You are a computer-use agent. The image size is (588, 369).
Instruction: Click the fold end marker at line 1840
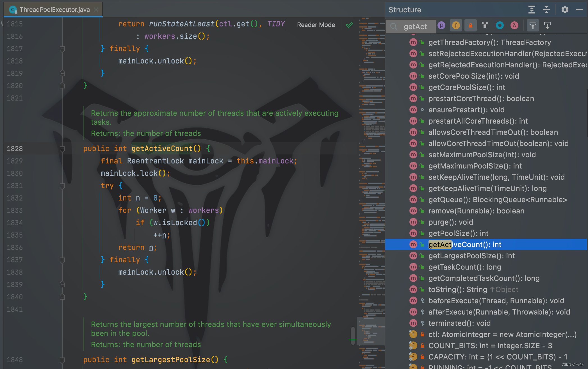point(62,297)
